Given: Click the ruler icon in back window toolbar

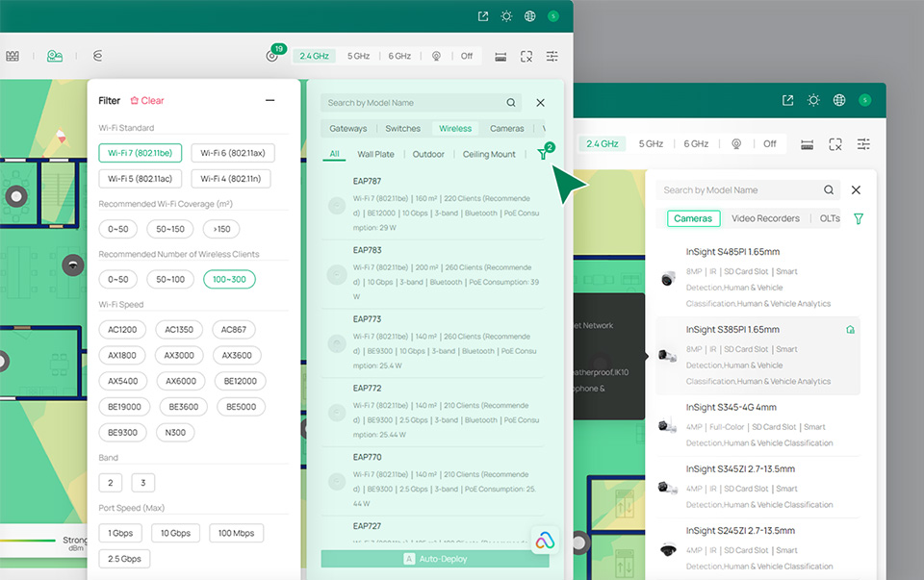Looking at the screenshot, I should point(808,145).
